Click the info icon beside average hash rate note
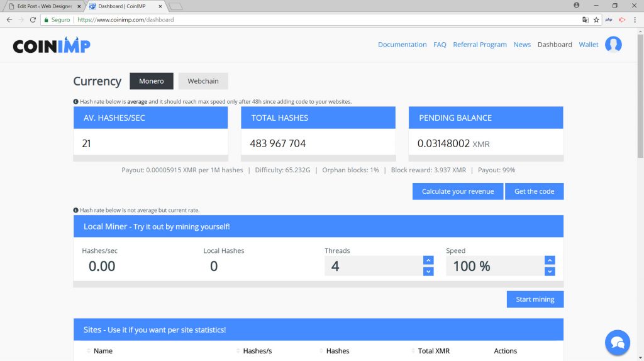Screen dimensions: 644x361 75,101
